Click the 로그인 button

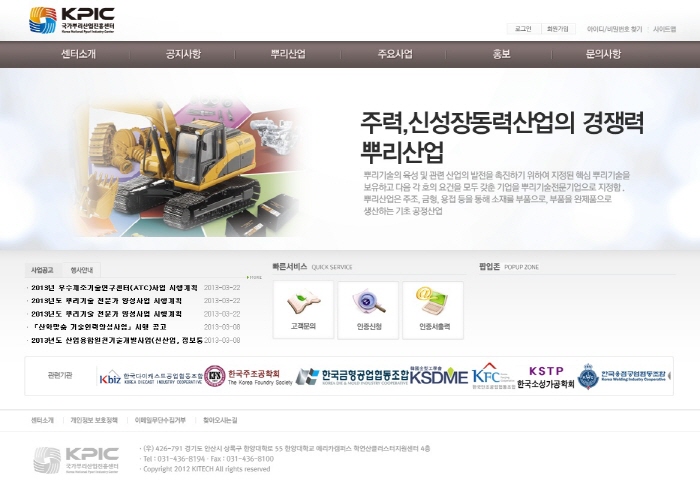[523, 29]
